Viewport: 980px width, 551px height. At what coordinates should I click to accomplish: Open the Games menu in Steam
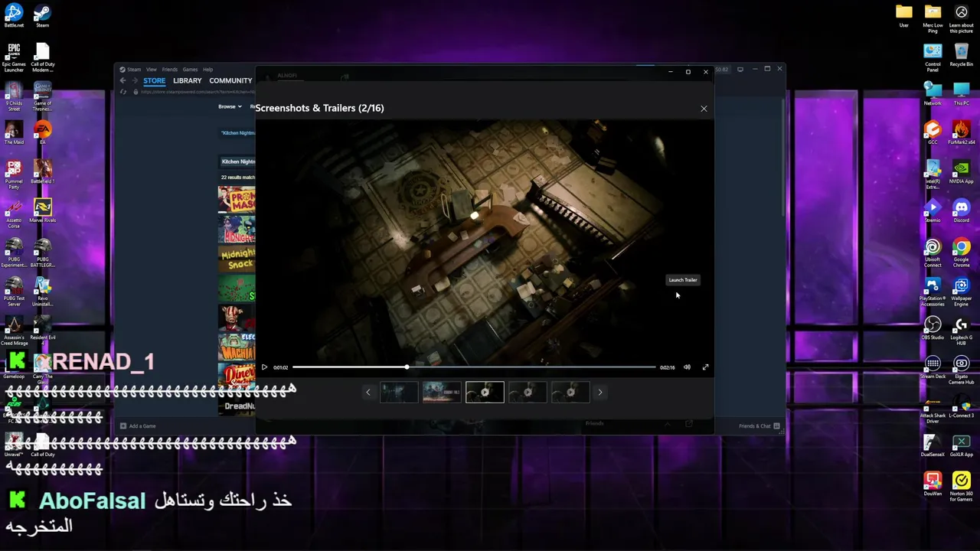190,70
